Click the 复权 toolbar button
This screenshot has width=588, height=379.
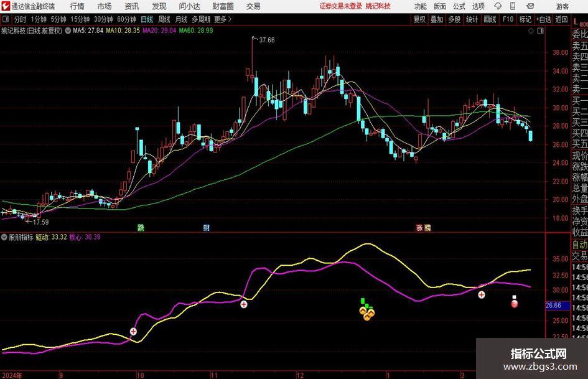click(419, 19)
